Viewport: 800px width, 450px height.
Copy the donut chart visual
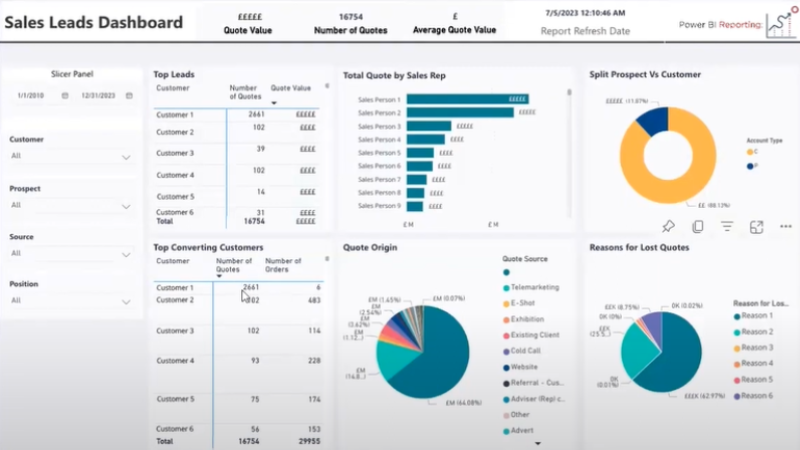coord(697,226)
